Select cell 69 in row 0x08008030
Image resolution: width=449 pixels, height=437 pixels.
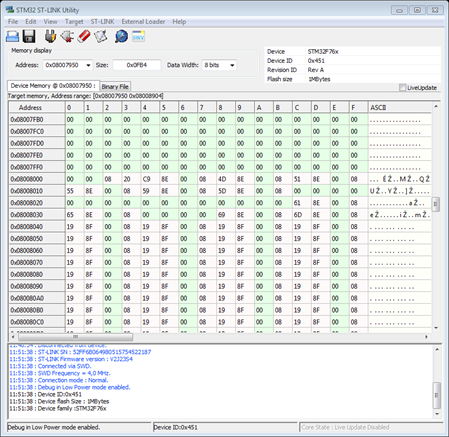[226, 215]
